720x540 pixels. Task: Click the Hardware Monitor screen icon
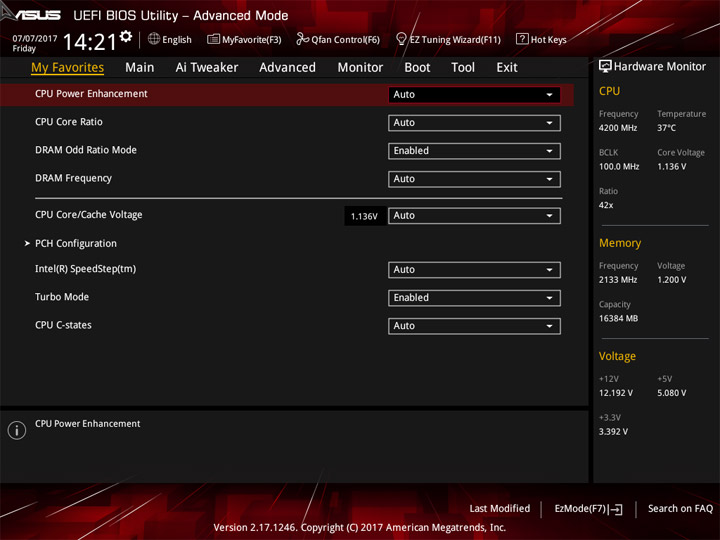click(605, 67)
